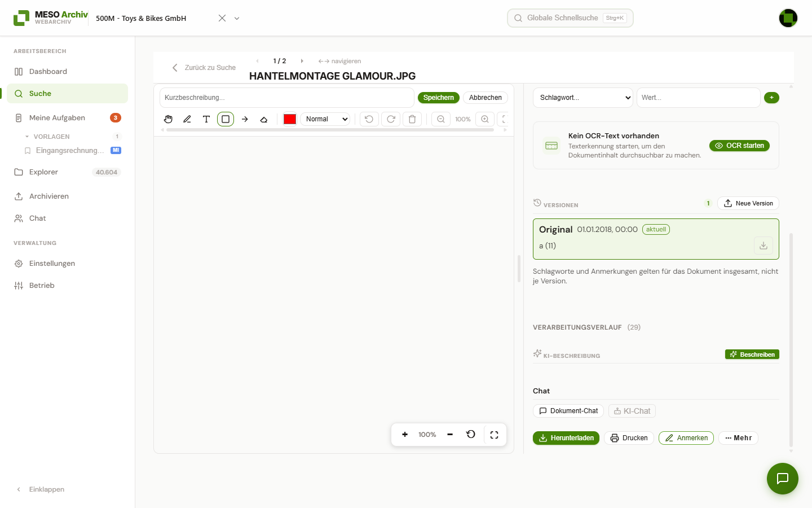Add keyword with green plus button
The image size is (812, 508).
point(771,98)
